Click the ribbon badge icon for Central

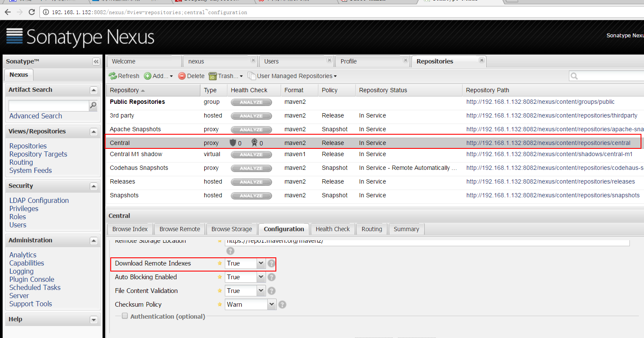click(254, 143)
